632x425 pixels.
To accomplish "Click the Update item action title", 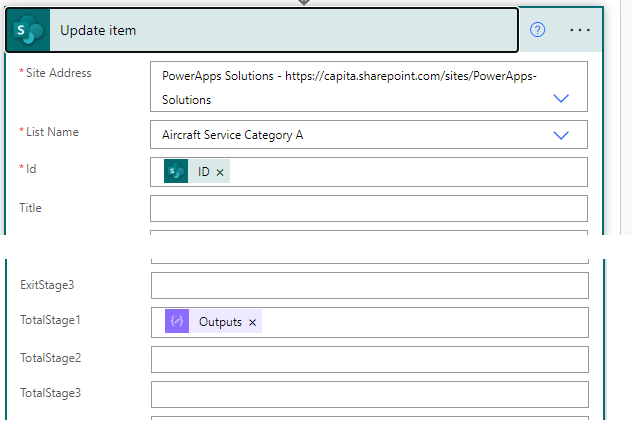I will (x=98, y=30).
